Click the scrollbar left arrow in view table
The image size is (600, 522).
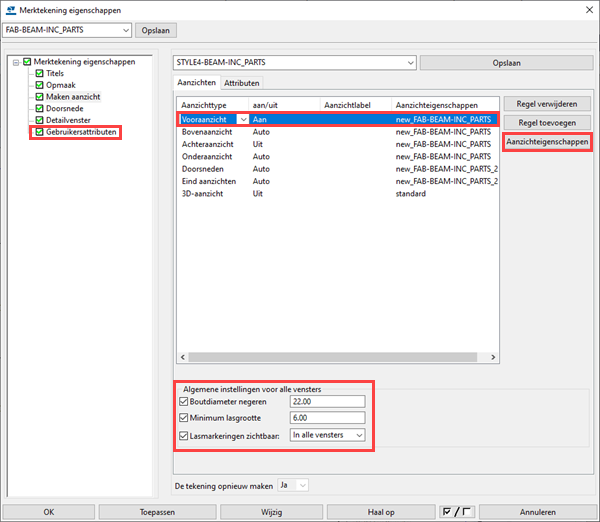183,357
